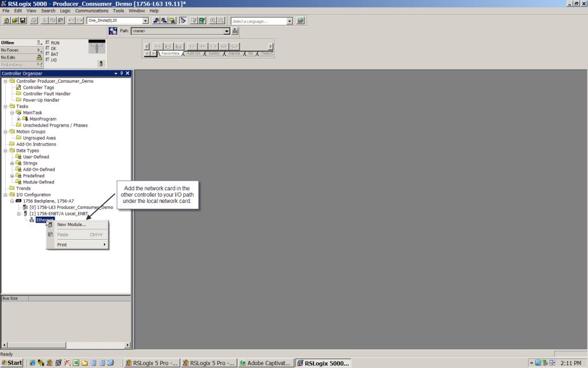Viewport: 588px width, 368px height.
Task: Click the No Edits lock icon
Action: tap(40, 57)
